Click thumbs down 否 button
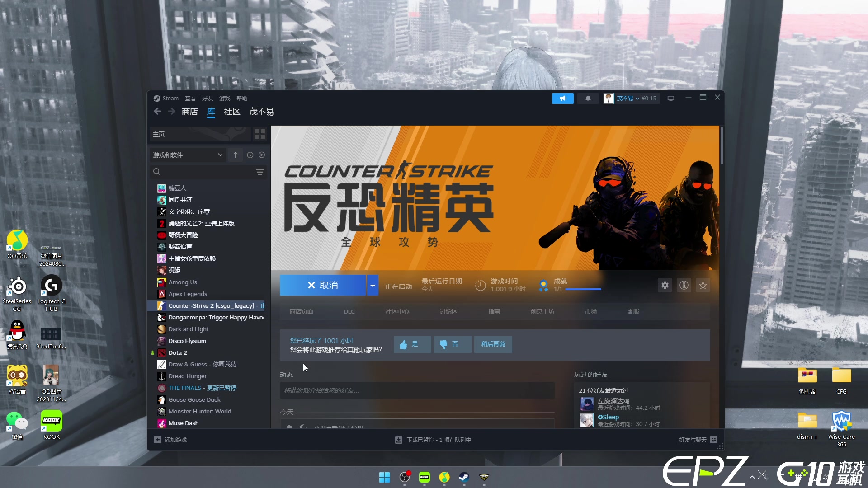868x488 pixels. pyautogui.click(x=453, y=344)
